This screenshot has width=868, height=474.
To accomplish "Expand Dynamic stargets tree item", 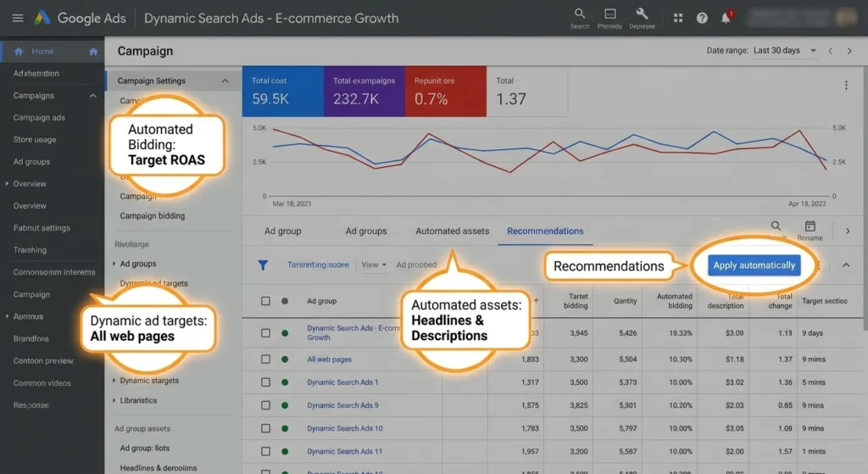I will [x=114, y=381].
